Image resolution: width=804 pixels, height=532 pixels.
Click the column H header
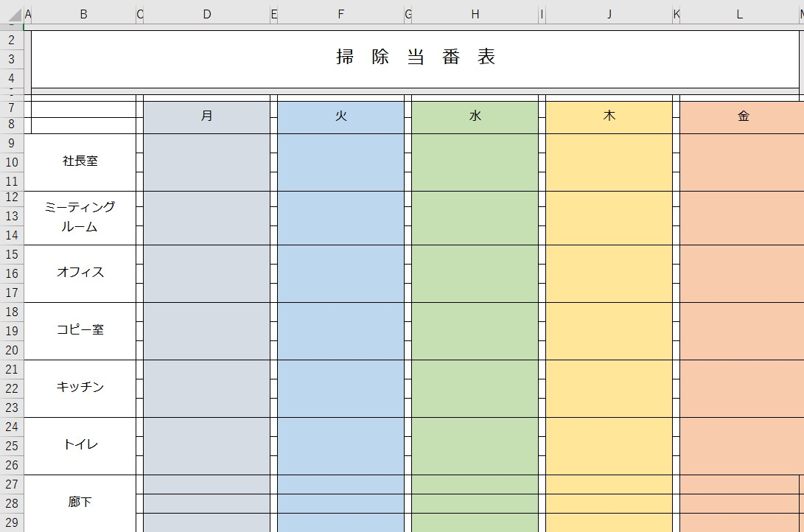click(475, 14)
